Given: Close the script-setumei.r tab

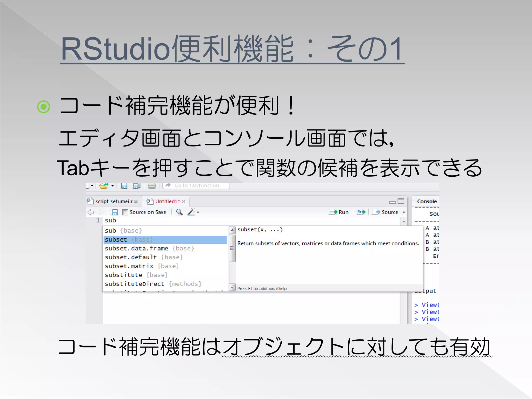Looking at the screenshot, I should [136, 202].
